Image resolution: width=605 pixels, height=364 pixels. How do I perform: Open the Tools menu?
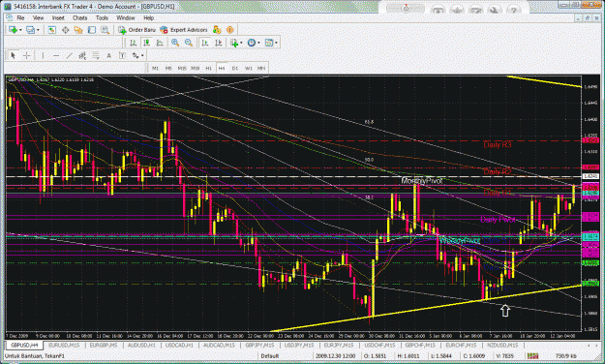pyautogui.click(x=102, y=17)
